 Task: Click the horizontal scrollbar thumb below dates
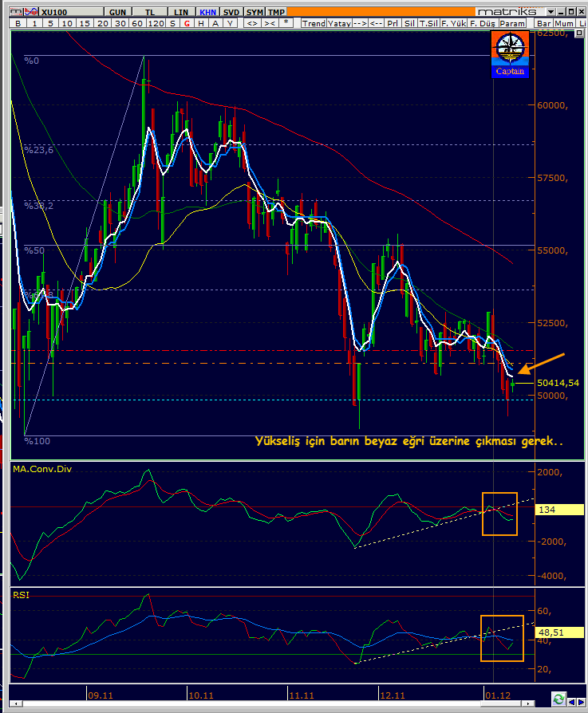click(502, 703)
